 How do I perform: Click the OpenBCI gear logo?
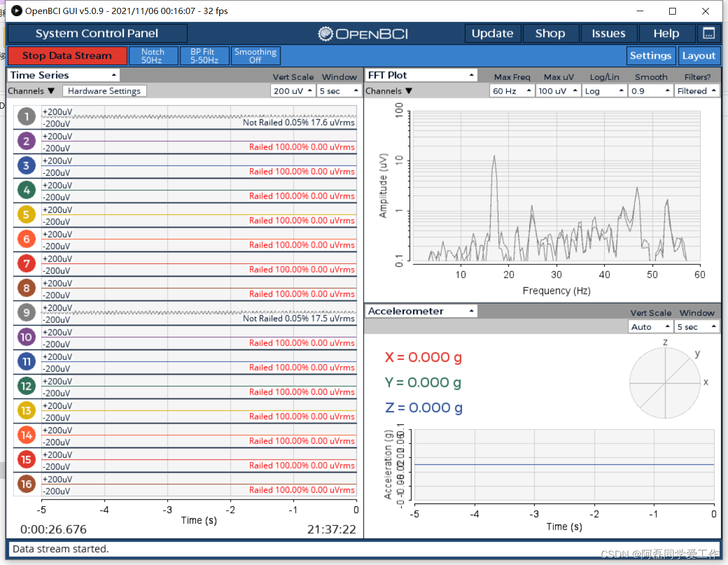325,34
